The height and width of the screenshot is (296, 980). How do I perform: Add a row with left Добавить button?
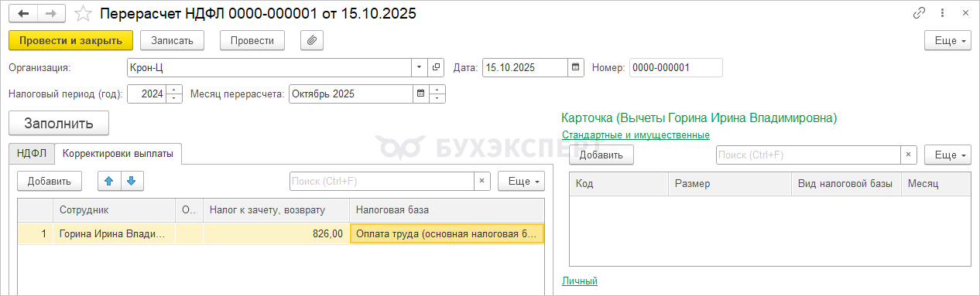[50, 181]
